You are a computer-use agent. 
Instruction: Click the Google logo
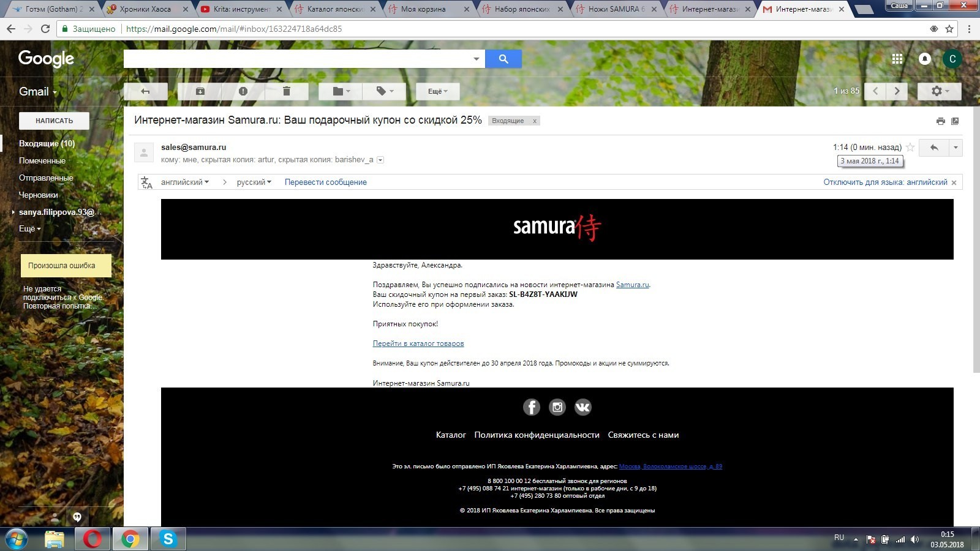pyautogui.click(x=46, y=59)
